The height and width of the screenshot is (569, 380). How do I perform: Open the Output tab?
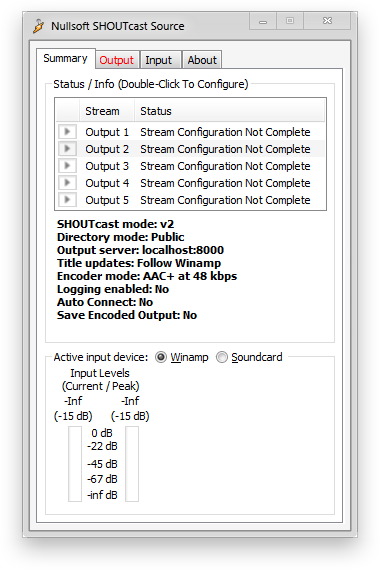click(x=117, y=60)
